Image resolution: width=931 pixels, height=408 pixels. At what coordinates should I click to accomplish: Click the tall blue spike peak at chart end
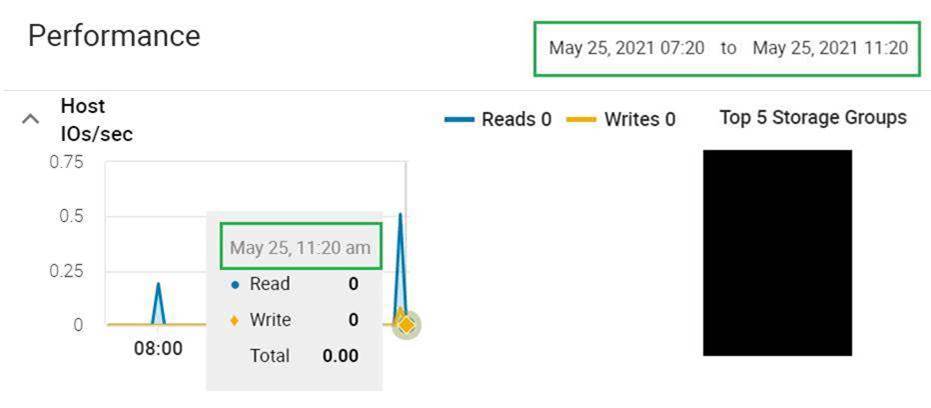point(401,216)
